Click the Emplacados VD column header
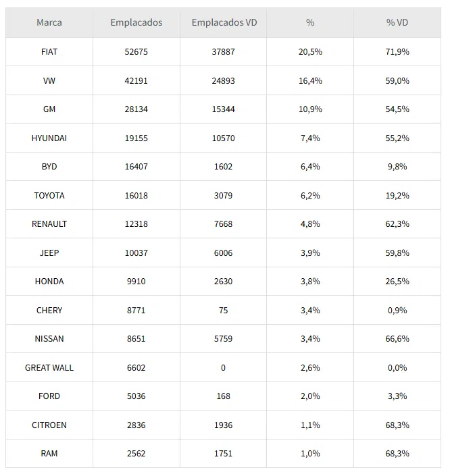450x476 pixels. 224,22
